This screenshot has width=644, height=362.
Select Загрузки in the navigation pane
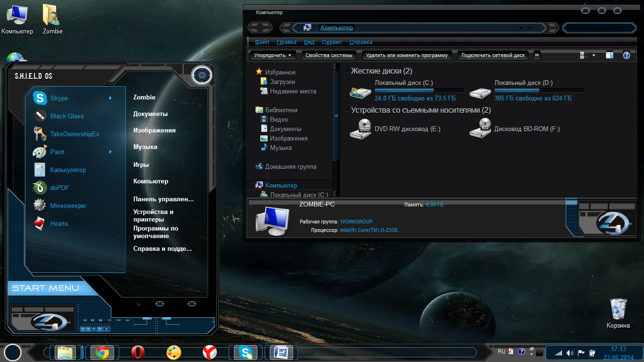282,82
